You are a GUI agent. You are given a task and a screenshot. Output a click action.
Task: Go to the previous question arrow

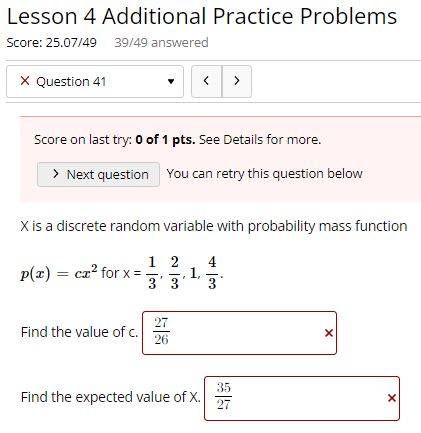[x=206, y=81]
